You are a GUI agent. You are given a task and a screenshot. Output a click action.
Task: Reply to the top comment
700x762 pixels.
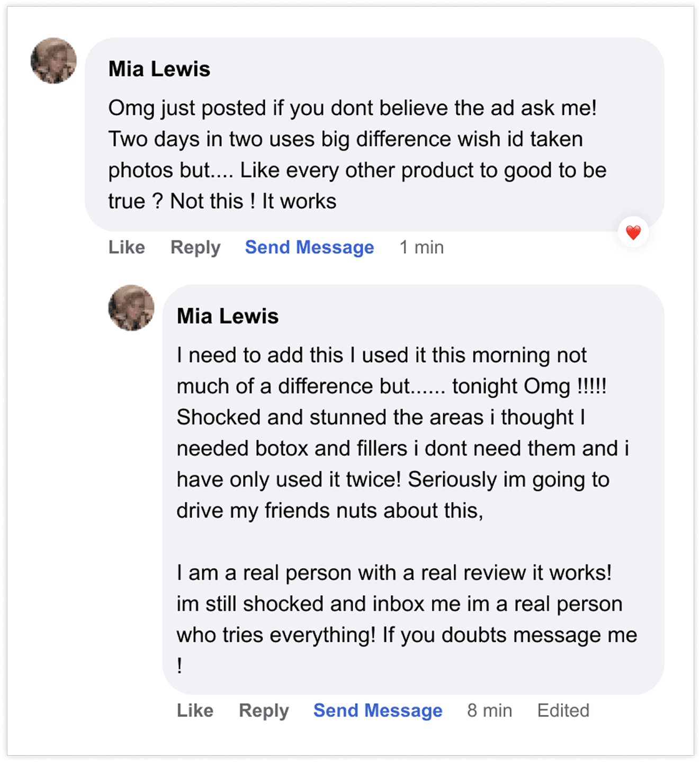pyautogui.click(x=195, y=247)
